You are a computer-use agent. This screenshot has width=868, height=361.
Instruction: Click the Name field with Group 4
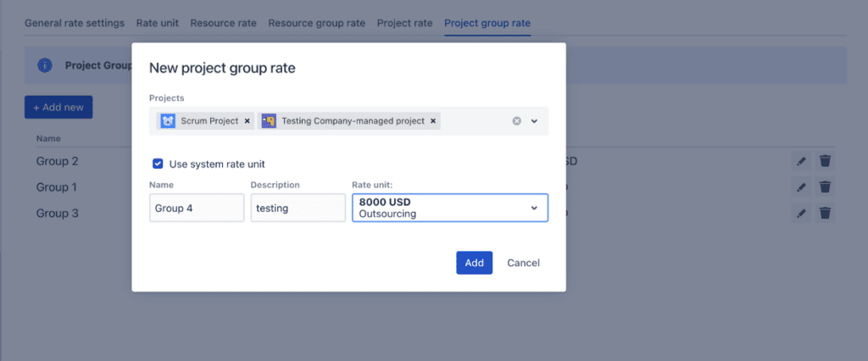click(197, 208)
